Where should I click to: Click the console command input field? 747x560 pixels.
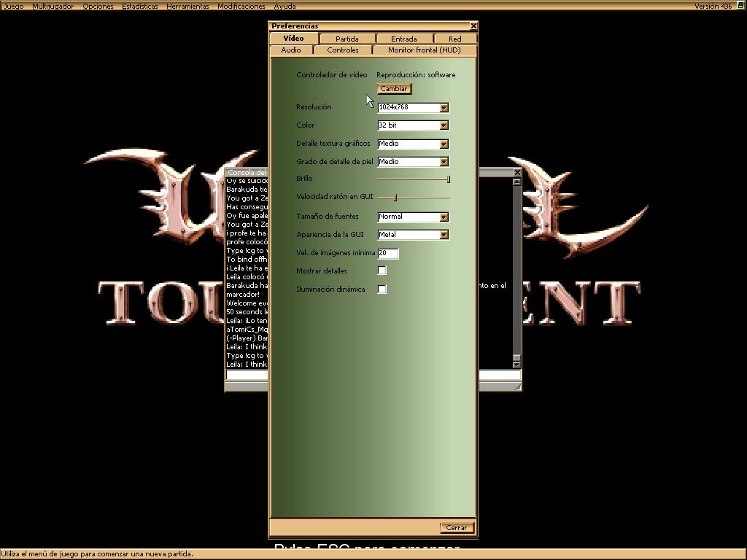[x=373, y=376]
